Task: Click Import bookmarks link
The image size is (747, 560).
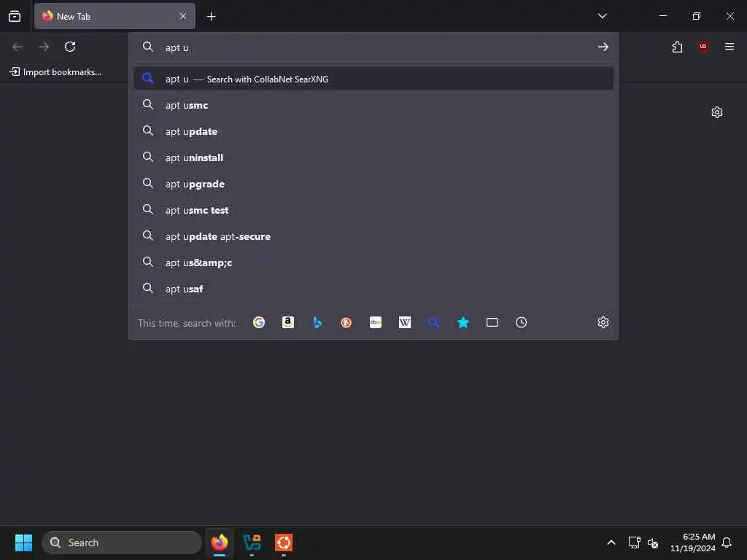Action: click(x=55, y=72)
